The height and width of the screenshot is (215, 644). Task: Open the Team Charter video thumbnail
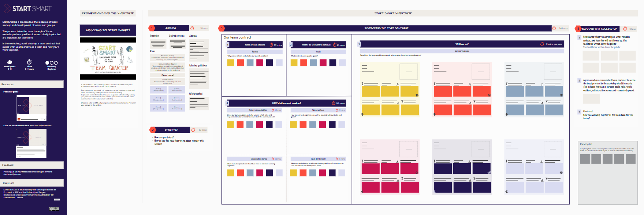tap(108, 58)
